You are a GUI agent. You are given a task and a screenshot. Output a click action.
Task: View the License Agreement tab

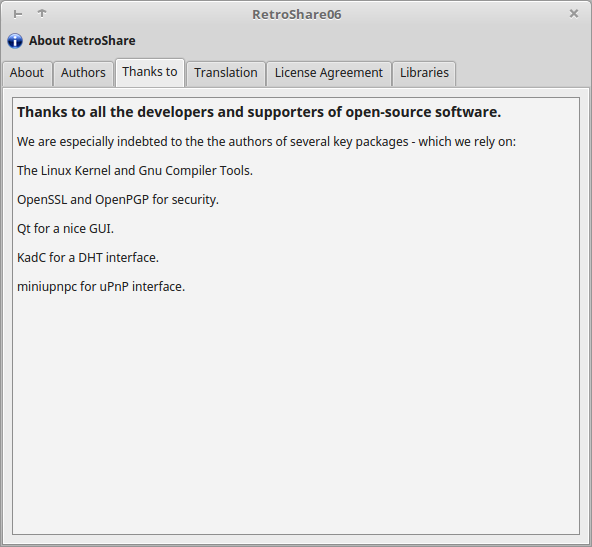click(328, 73)
